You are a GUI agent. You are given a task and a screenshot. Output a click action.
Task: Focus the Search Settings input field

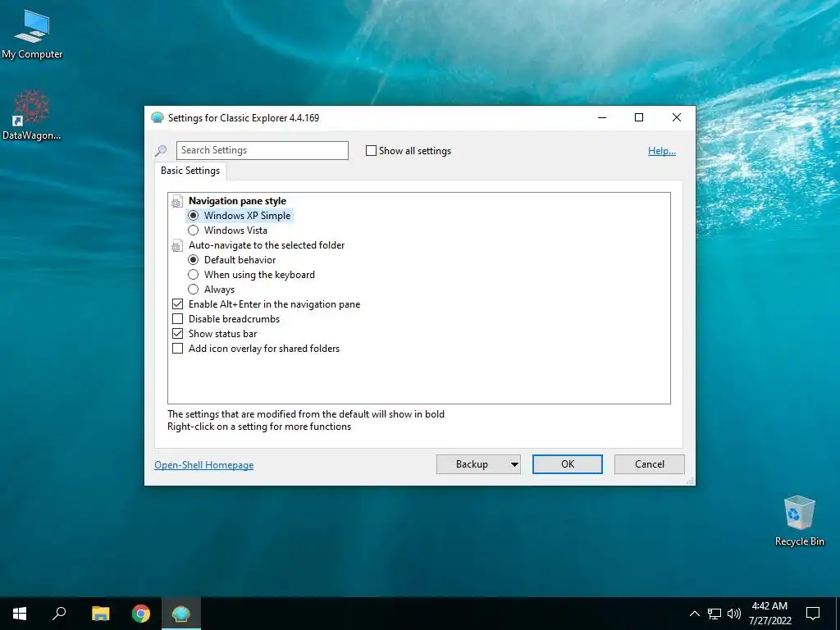[262, 151]
